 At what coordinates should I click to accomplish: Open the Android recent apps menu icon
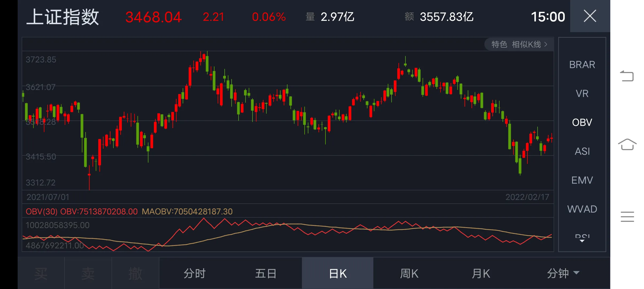point(627,216)
